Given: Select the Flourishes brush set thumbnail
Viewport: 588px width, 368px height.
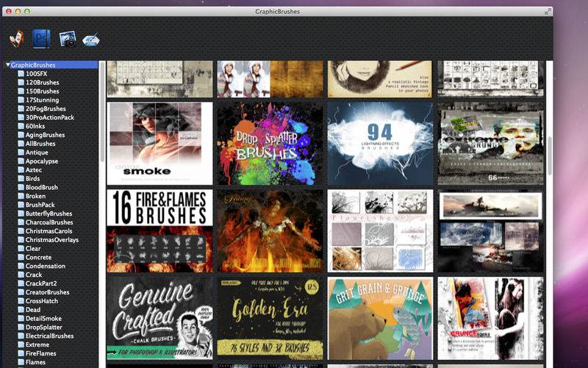Looking at the screenshot, I should pyautogui.click(x=380, y=230).
